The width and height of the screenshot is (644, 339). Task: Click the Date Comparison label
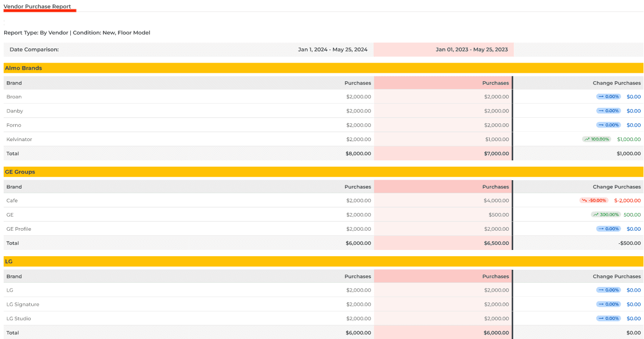coord(34,49)
